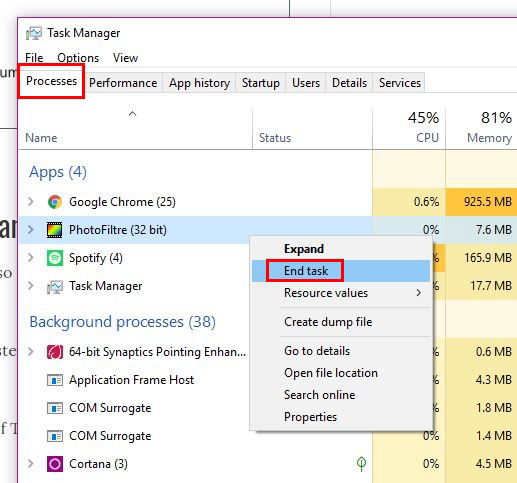Click the 0.6% CPU cell for Chrome
The height and width of the screenshot is (483, 517).
pos(409,202)
